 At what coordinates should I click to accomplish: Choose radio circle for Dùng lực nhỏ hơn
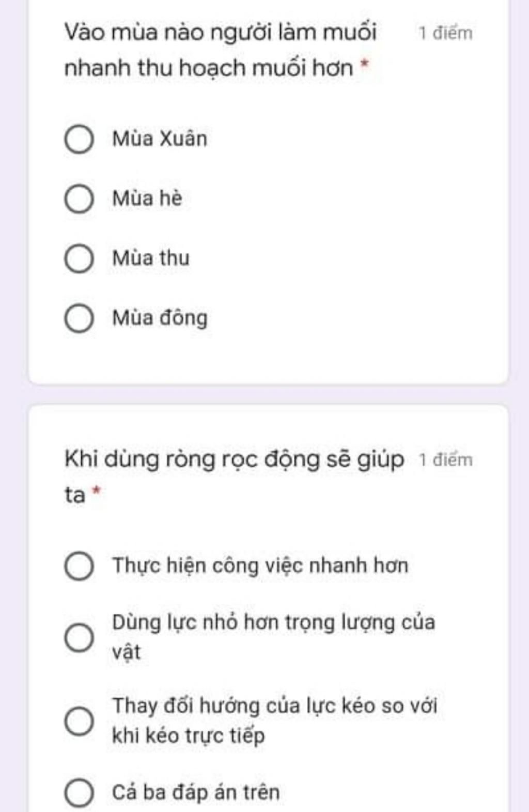79,637
